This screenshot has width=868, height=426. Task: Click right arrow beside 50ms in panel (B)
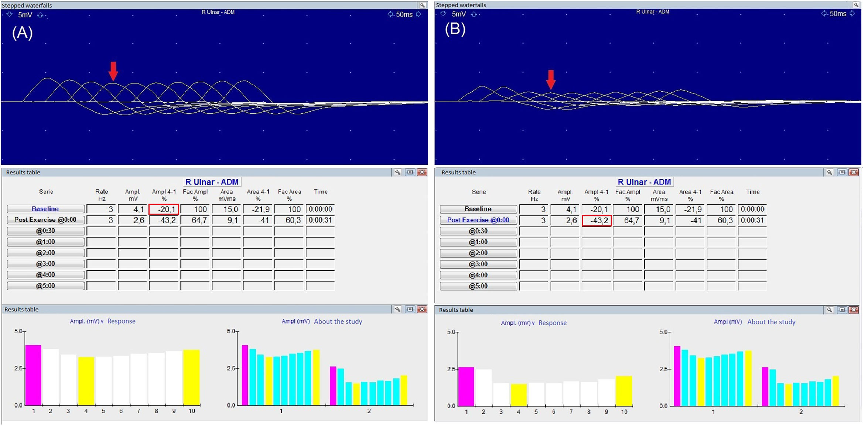click(x=852, y=14)
